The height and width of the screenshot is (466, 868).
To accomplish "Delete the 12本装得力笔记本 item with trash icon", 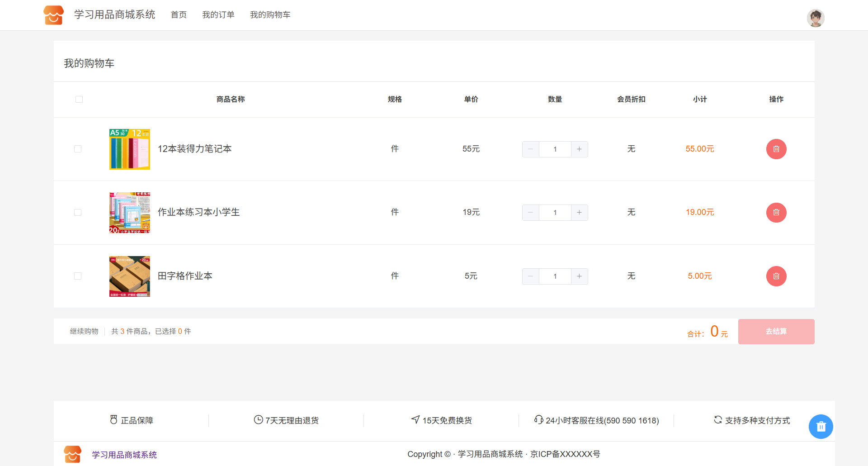I will click(x=776, y=149).
